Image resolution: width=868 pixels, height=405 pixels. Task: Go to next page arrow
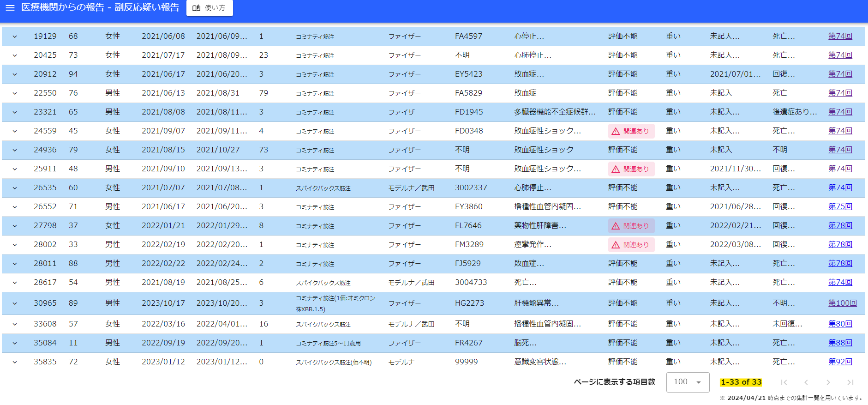pos(828,382)
